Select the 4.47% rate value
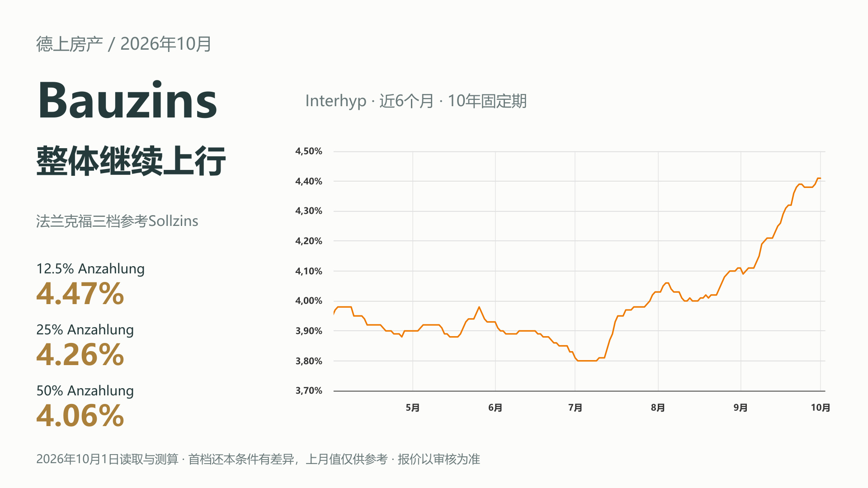This screenshot has height=488, width=868. (80, 294)
